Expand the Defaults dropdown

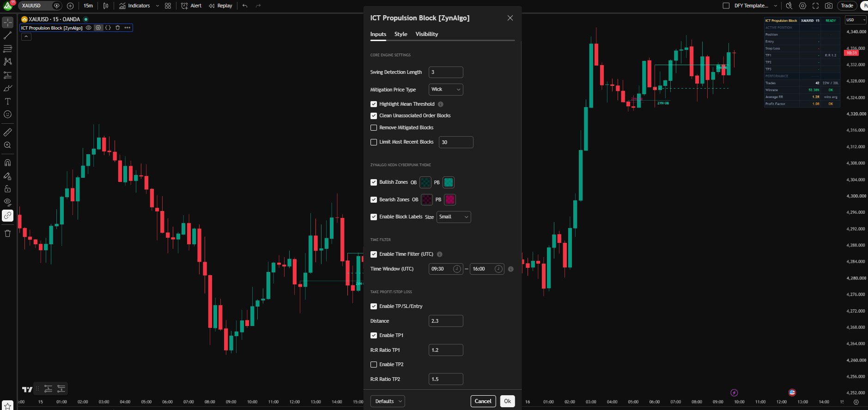pyautogui.click(x=387, y=401)
